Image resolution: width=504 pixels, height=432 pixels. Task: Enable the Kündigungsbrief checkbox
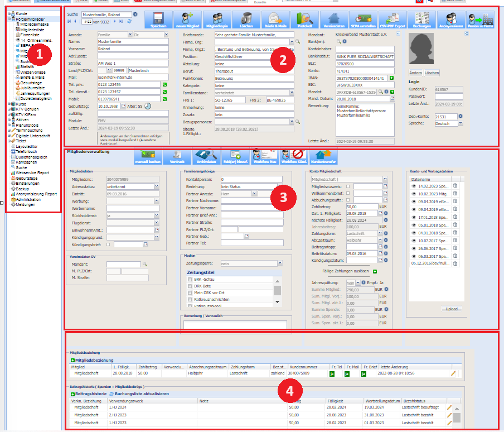(x=109, y=244)
